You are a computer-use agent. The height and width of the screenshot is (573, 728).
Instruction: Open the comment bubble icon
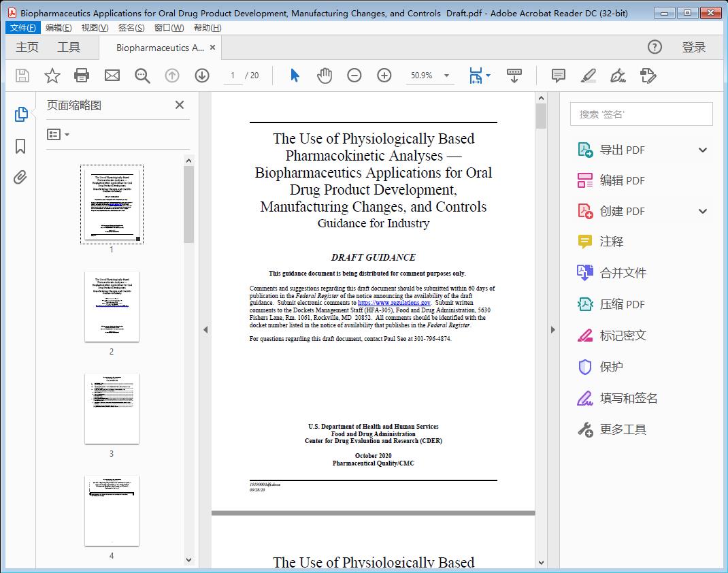coord(558,76)
